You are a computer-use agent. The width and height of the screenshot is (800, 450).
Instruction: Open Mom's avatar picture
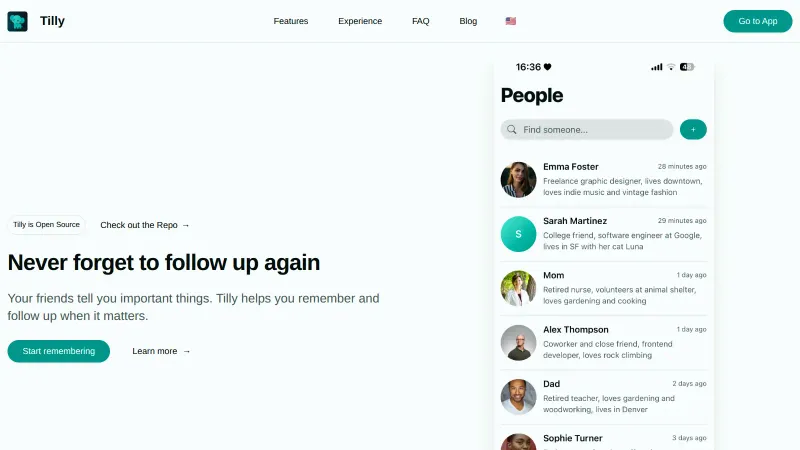coord(518,288)
